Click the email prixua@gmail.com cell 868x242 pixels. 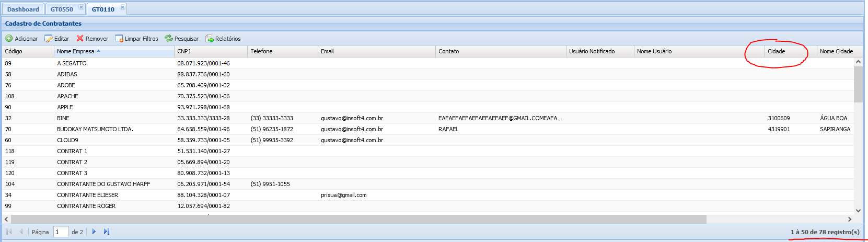tap(377, 195)
